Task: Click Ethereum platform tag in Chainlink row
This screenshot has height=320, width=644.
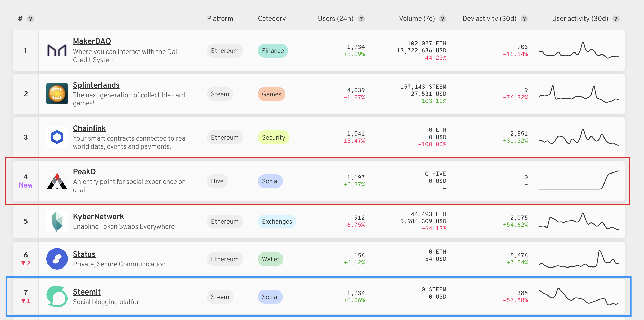Action: coord(225,137)
